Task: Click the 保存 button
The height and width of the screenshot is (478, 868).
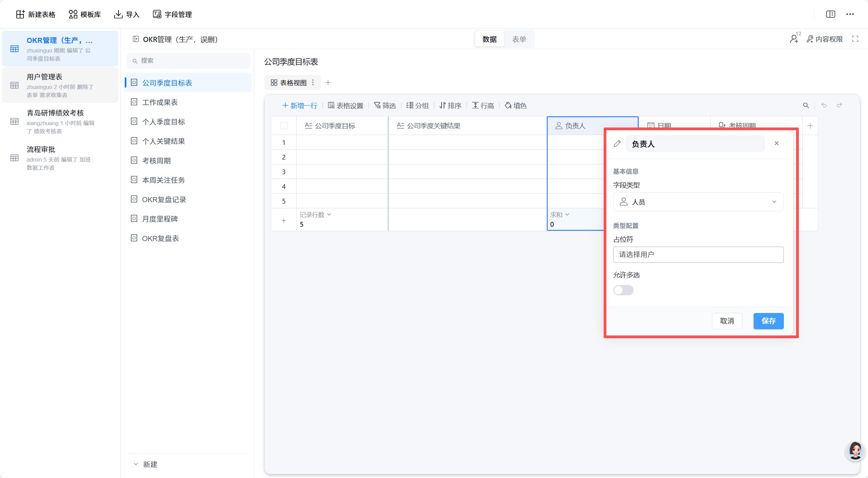Action: coord(769,321)
